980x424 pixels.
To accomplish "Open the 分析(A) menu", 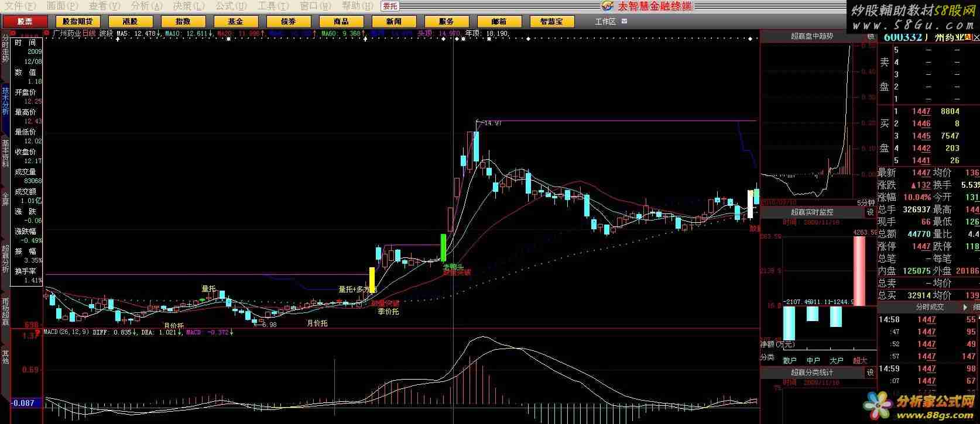I will (x=147, y=6).
